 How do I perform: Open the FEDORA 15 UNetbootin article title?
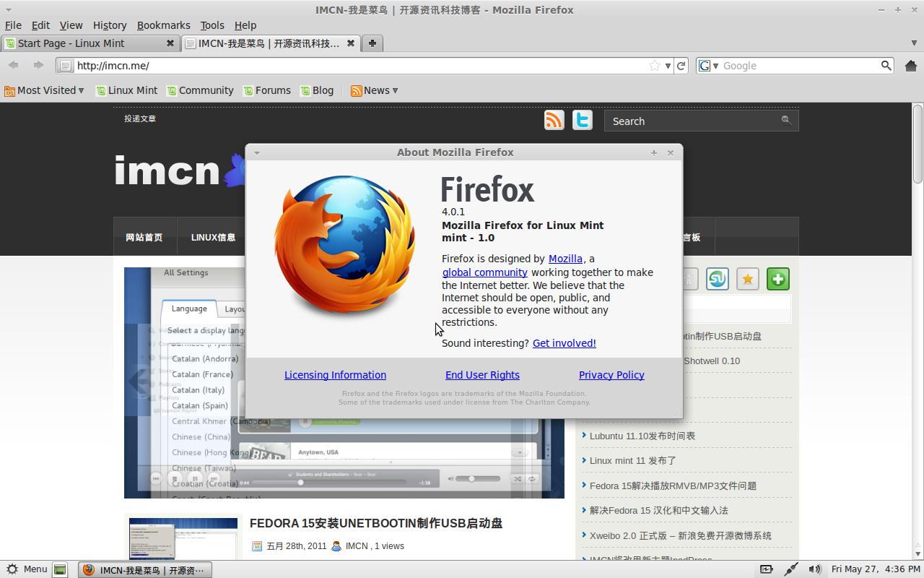pyautogui.click(x=376, y=523)
